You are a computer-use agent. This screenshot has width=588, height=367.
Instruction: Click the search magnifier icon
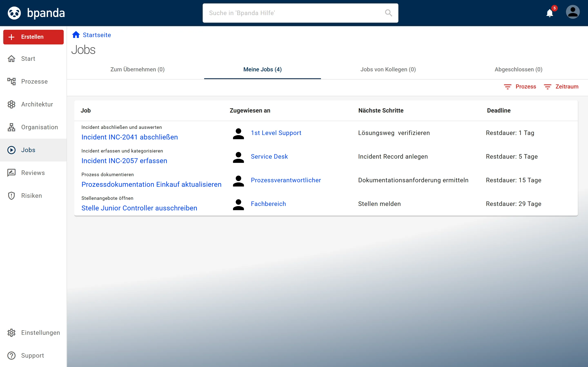[389, 13]
